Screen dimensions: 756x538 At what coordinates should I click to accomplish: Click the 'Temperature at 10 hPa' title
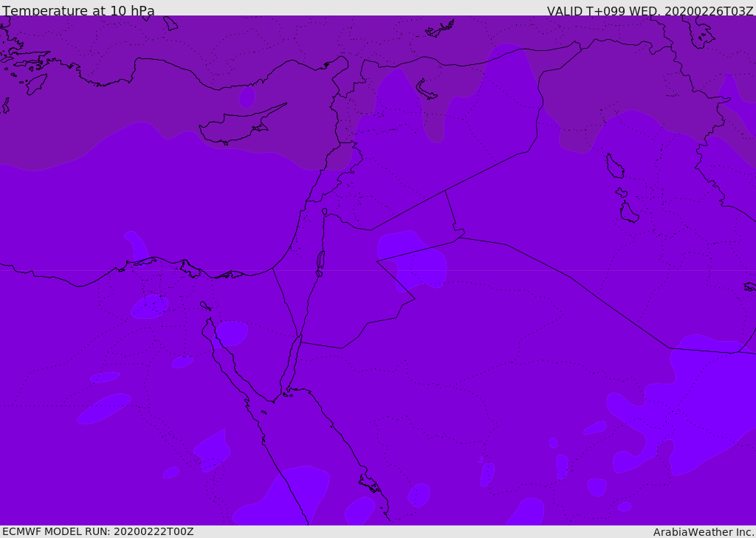[78, 10]
